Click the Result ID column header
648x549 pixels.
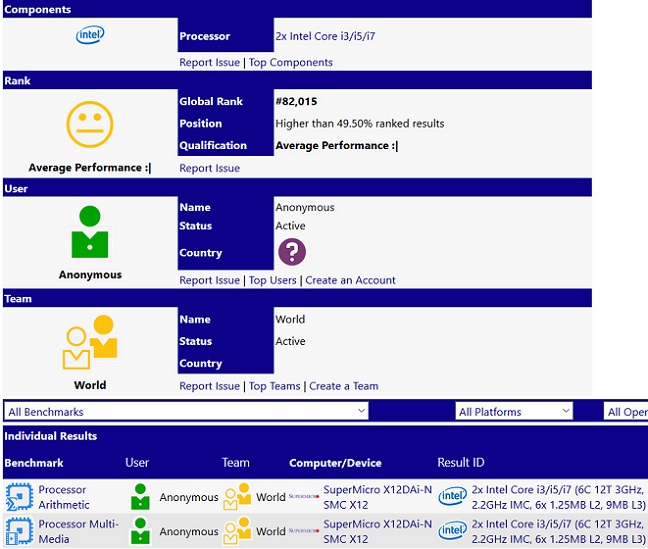[x=461, y=463]
